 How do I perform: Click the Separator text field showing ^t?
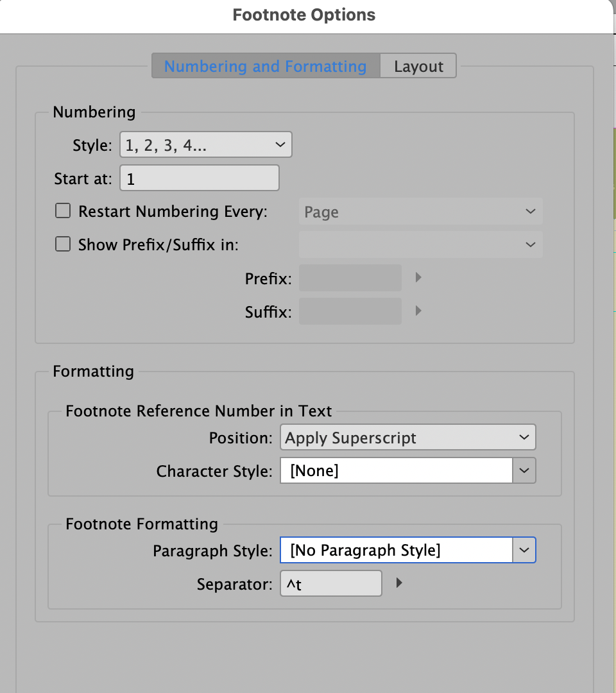coord(330,583)
